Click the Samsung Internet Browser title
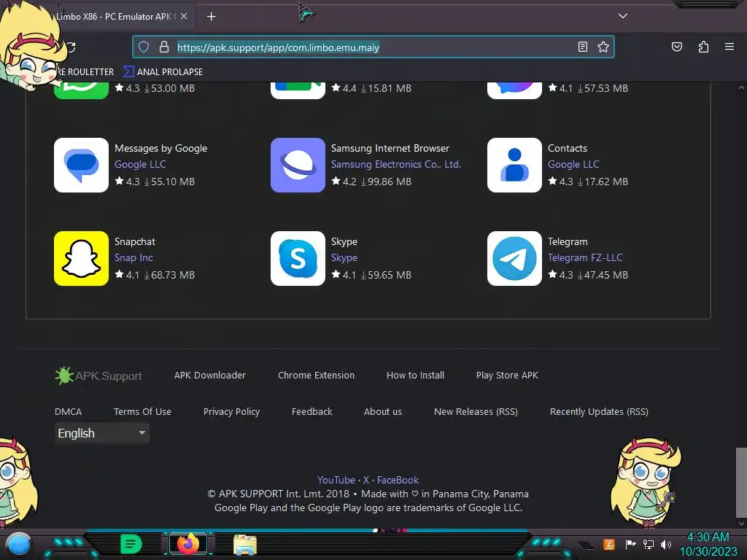Screen dimensions: 747x560 pyautogui.click(x=390, y=148)
